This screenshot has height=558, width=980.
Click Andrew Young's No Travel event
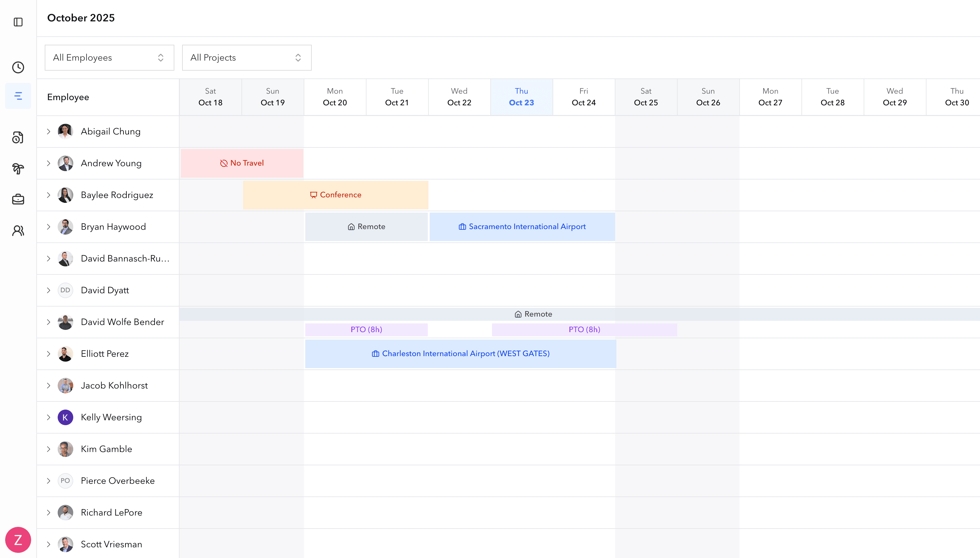pyautogui.click(x=242, y=163)
